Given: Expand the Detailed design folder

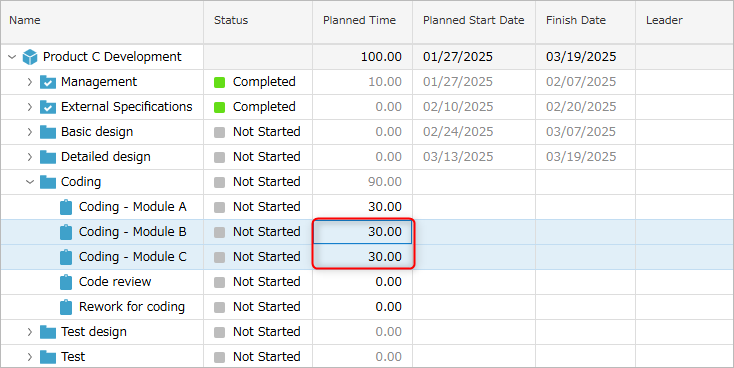Looking at the screenshot, I should [x=29, y=157].
